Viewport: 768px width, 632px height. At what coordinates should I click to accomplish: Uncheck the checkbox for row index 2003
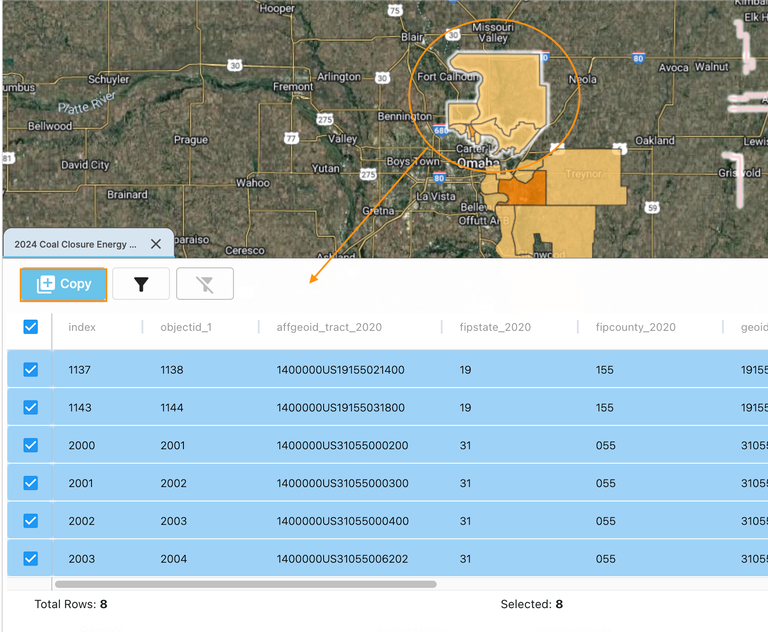pyautogui.click(x=30, y=559)
